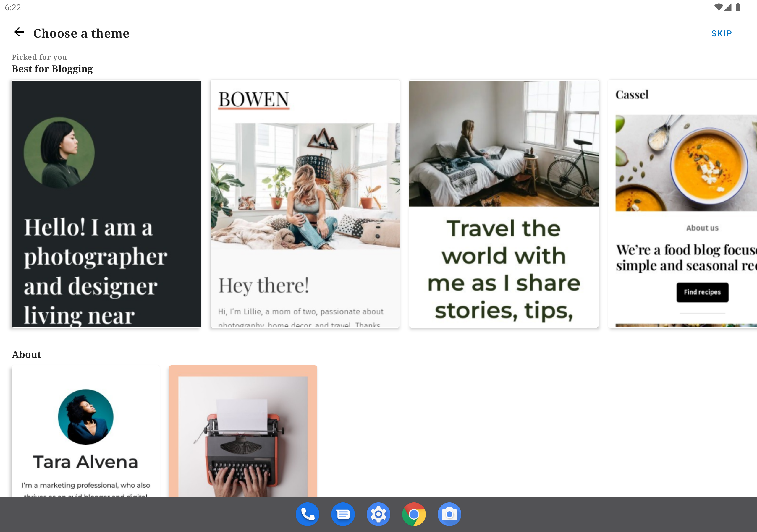Tap the woman's circular portrait photo
Screen dimensions: 757x532
click(x=59, y=153)
